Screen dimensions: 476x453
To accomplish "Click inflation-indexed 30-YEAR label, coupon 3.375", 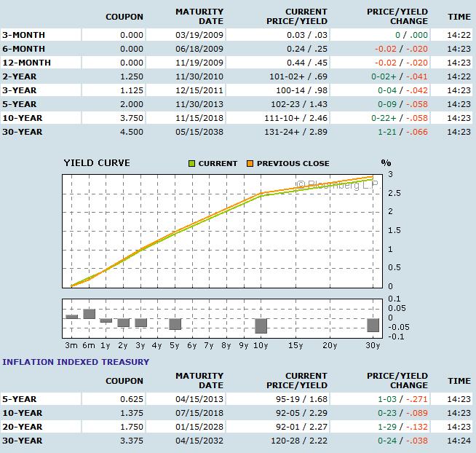I will coord(23,441).
